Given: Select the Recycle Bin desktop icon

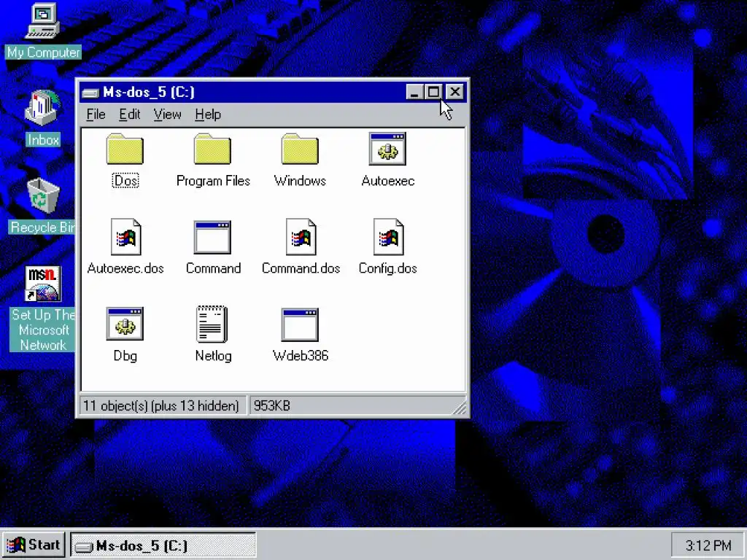Looking at the screenshot, I should (x=43, y=195).
